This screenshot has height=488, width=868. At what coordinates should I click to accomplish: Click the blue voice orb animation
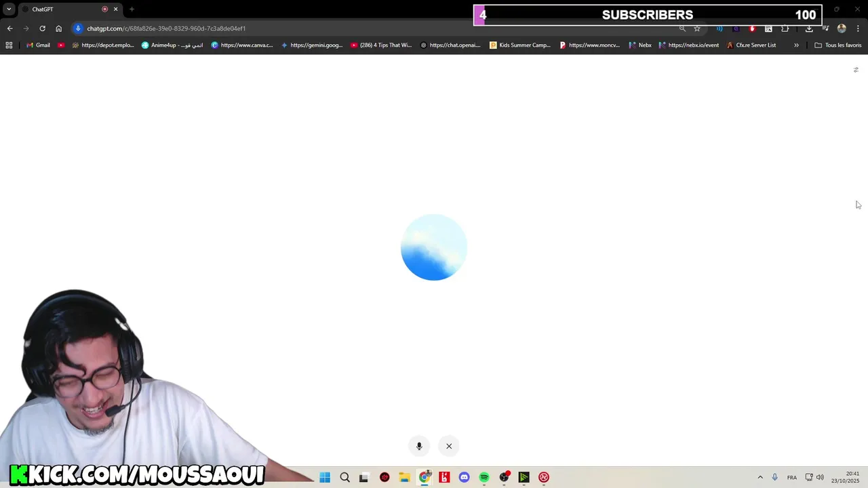[x=434, y=247]
